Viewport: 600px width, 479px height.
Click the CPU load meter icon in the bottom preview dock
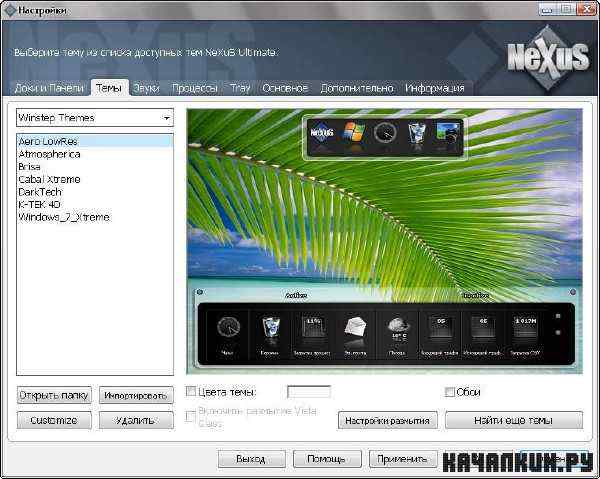point(313,327)
